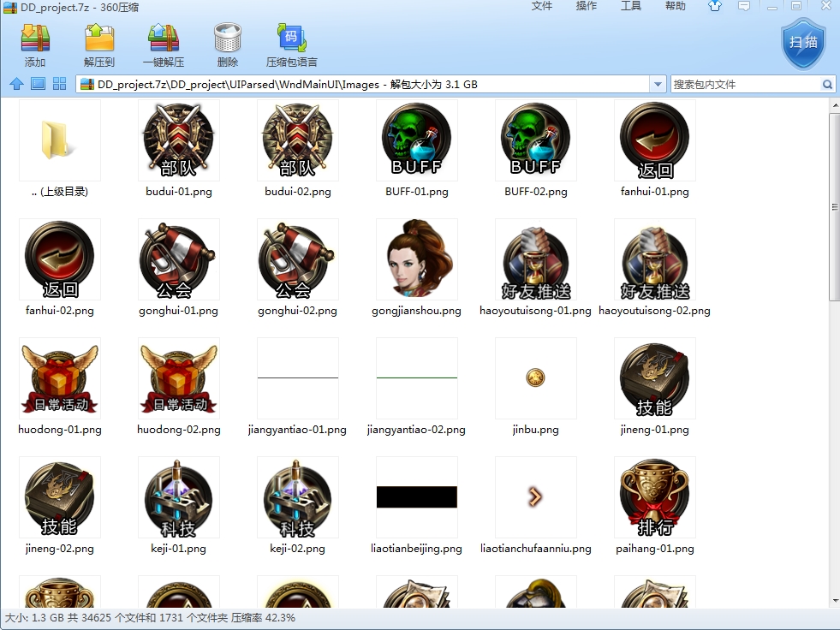The width and height of the screenshot is (840, 630).
Task: Expand the archive path dropdown arrow
Action: pos(658,85)
